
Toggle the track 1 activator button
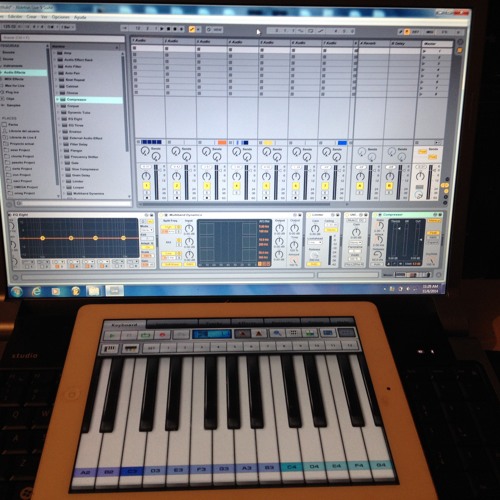pyautogui.click(x=146, y=186)
